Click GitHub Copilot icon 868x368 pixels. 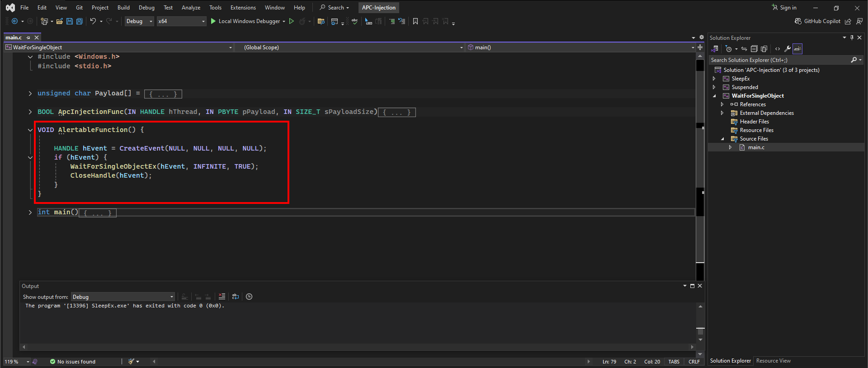(x=798, y=21)
